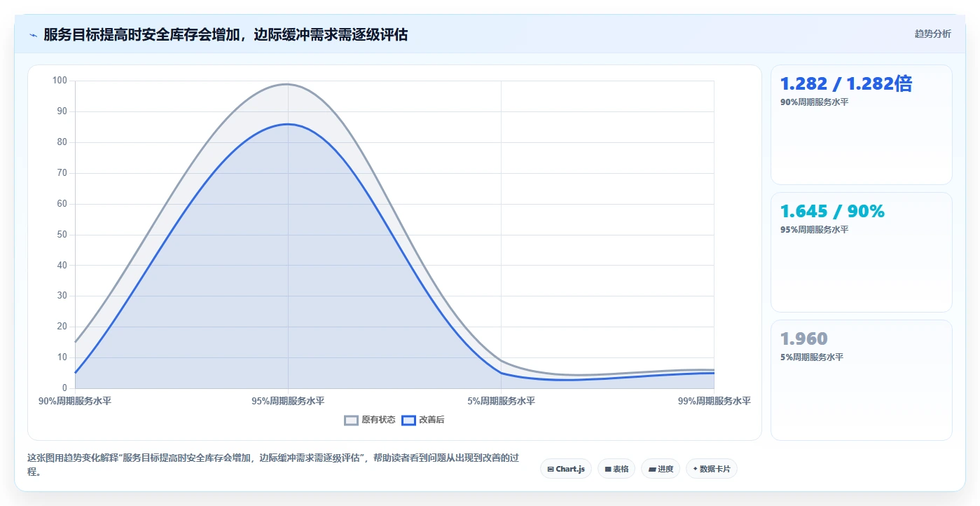Click the y-axis tick label 0
Screen dimensions: 980x506
pyautogui.click(x=64, y=388)
